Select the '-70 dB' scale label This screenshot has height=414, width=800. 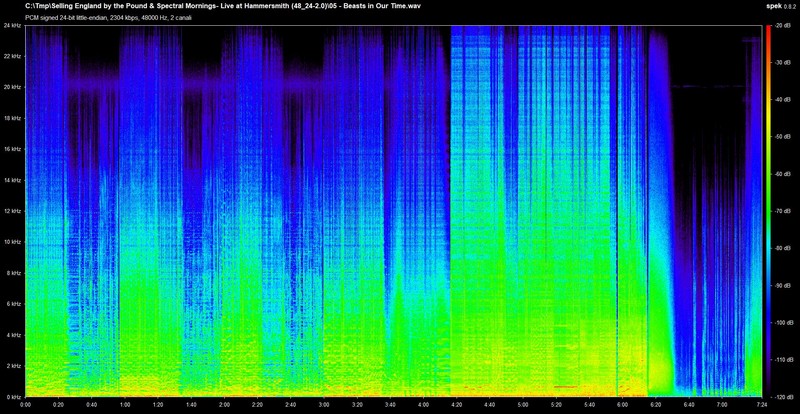pyautogui.click(x=781, y=211)
